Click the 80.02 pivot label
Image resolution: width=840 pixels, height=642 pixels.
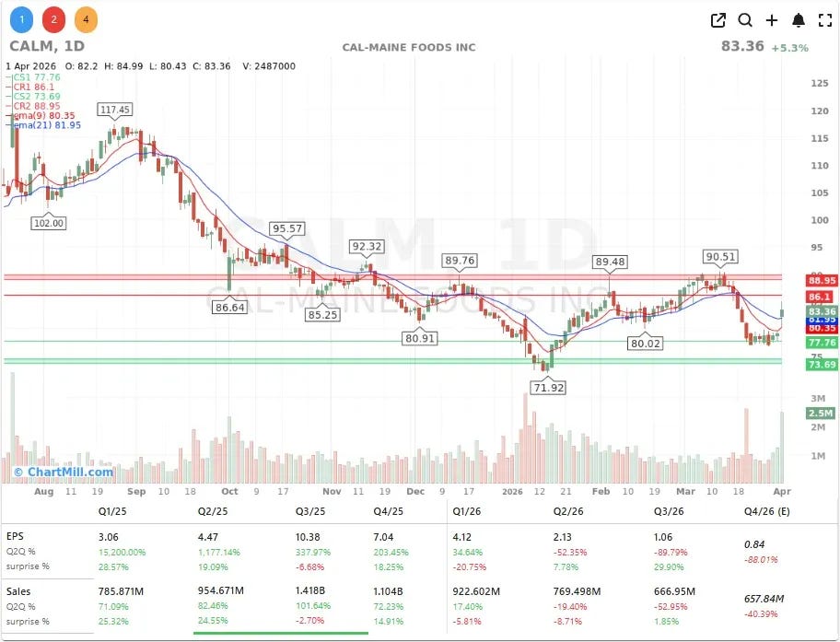(645, 343)
